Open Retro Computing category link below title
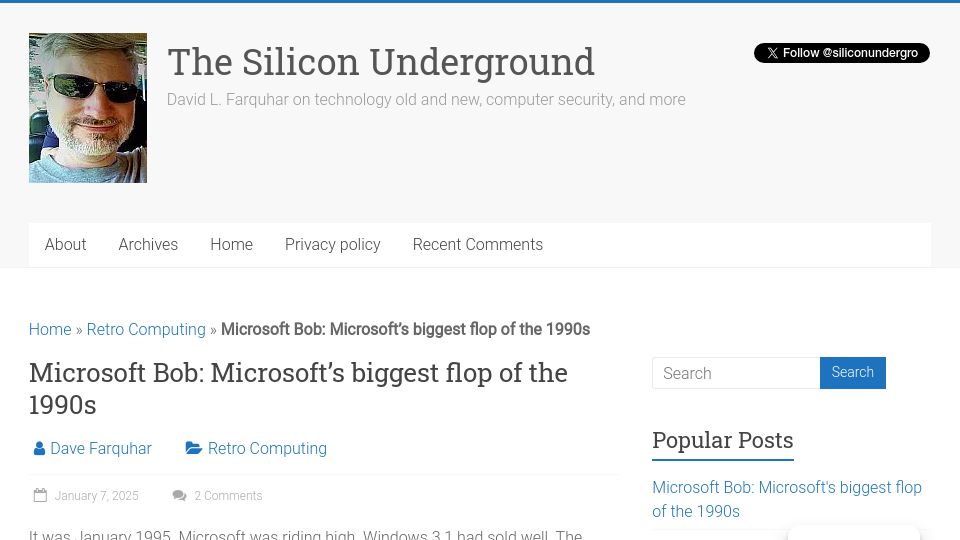This screenshot has height=540, width=960. pos(267,449)
